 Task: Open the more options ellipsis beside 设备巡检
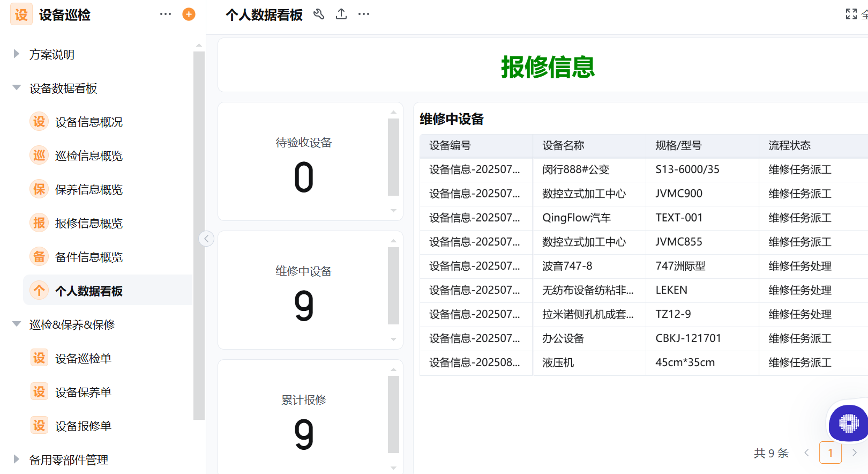[166, 14]
